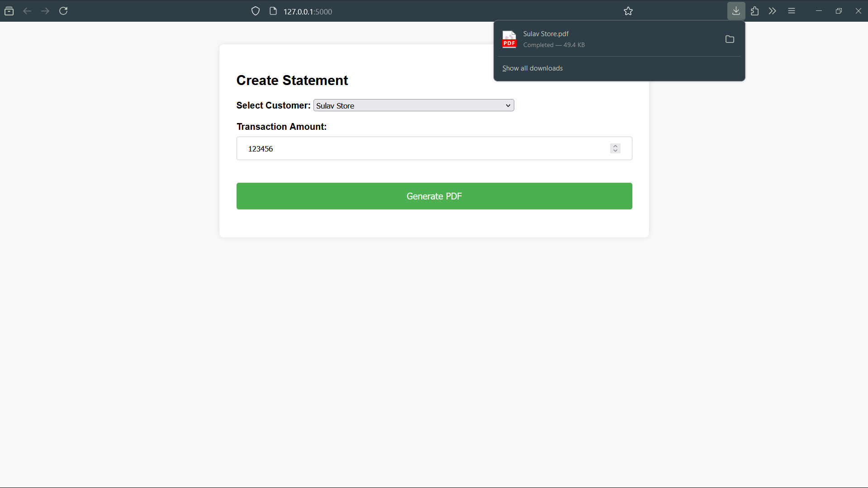This screenshot has width=868, height=488.
Task: Toggle the downloads panel toolbar icon
Action: 736,11
